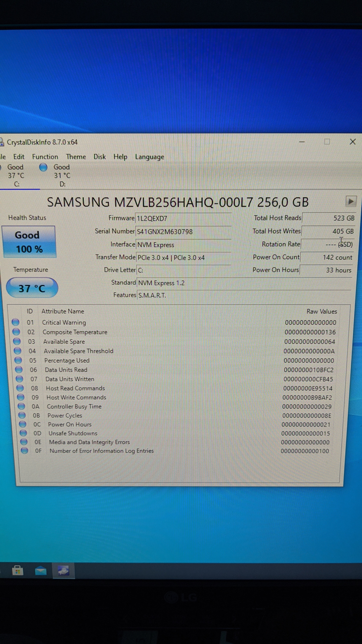Screen dimensions: 362x644
Task: Click the Firmware field 1L2QEXD7
Action: 183,218
